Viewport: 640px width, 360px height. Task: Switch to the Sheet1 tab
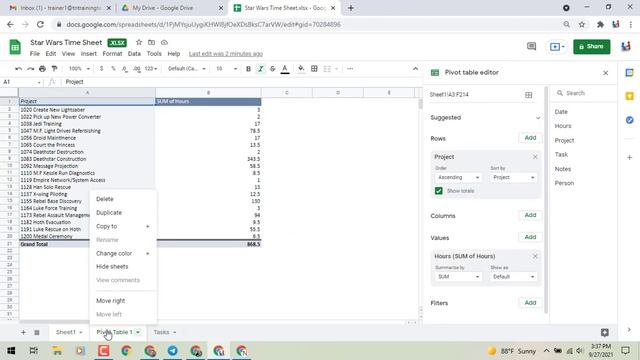69,332
